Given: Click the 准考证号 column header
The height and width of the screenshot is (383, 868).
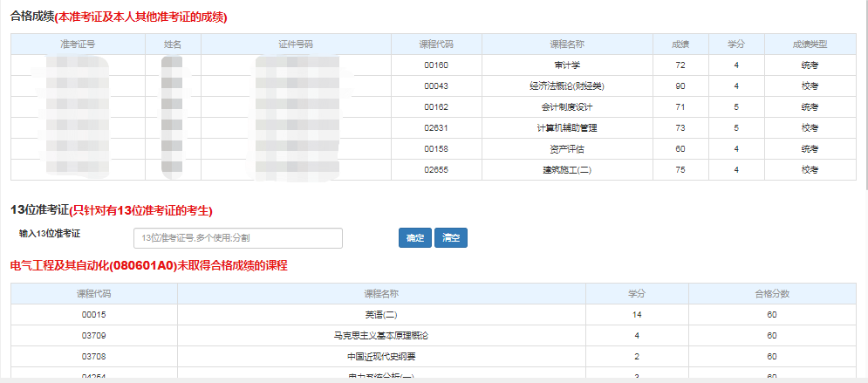Looking at the screenshot, I should click(x=78, y=44).
